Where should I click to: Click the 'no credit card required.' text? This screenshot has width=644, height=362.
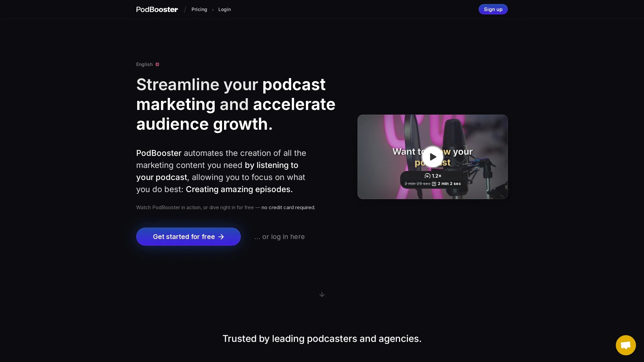288,207
